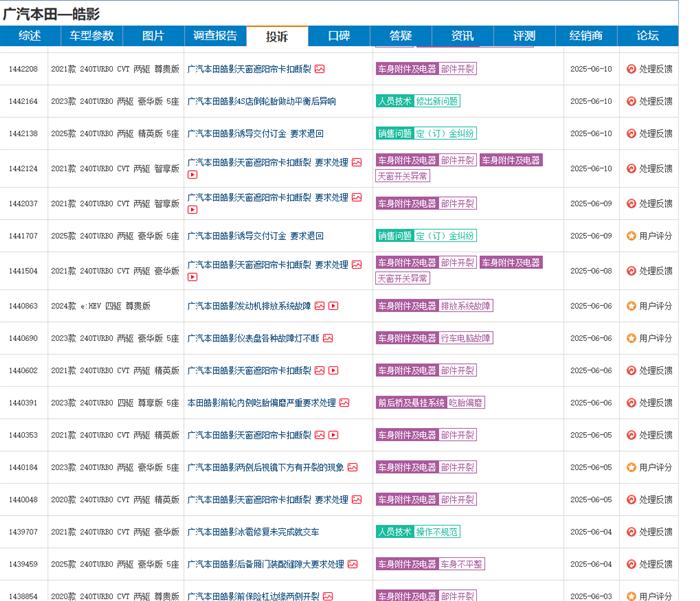
Task: Click 销售问题 tag on complaint 1442138
Action: tap(395, 134)
